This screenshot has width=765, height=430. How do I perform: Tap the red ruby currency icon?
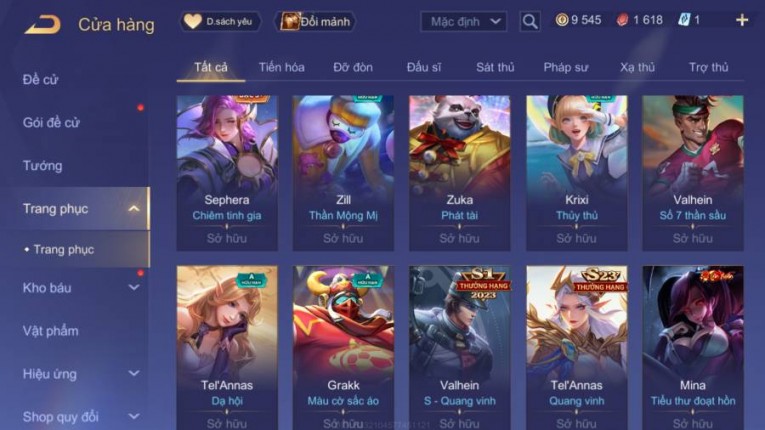622,20
